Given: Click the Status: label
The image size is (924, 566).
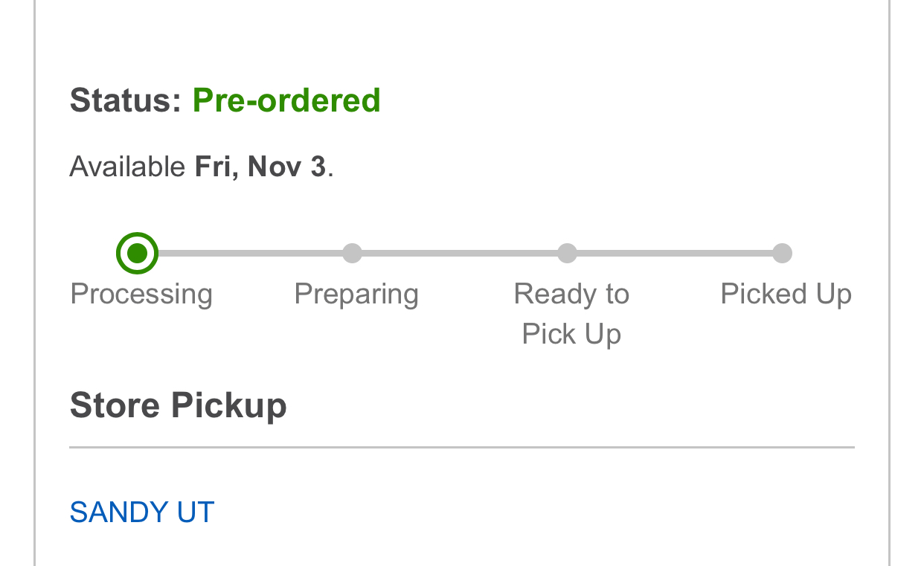Looking at the screenshot, I should tap(125, 100).
